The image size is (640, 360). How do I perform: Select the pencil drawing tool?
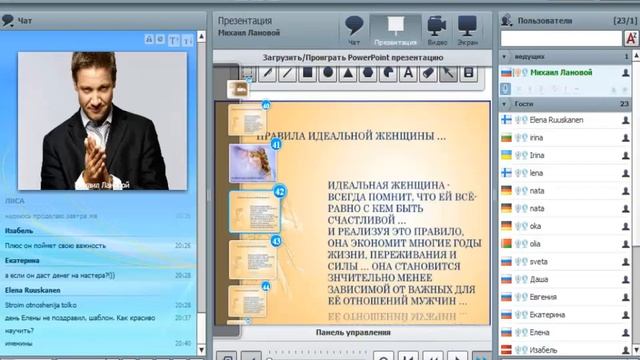pos(267,73)
